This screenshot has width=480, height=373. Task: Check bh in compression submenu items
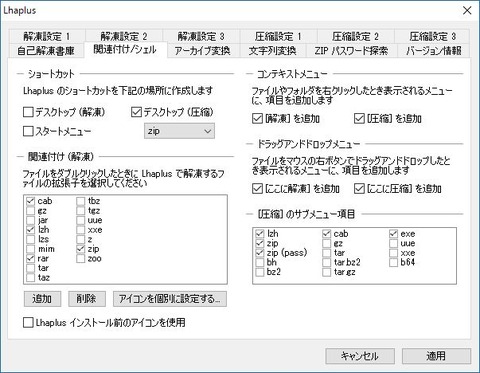pyautogui.click(x=260, y=262)
